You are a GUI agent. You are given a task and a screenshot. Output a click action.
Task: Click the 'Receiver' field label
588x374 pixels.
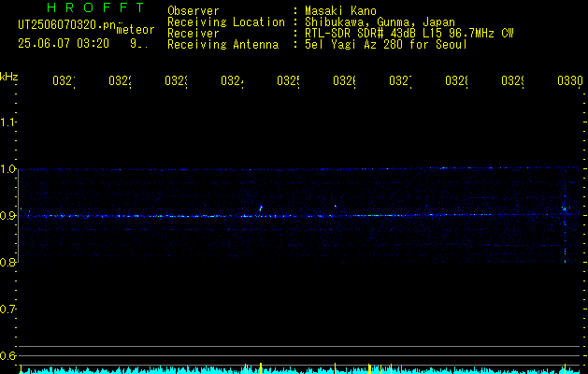click(194, 34)
